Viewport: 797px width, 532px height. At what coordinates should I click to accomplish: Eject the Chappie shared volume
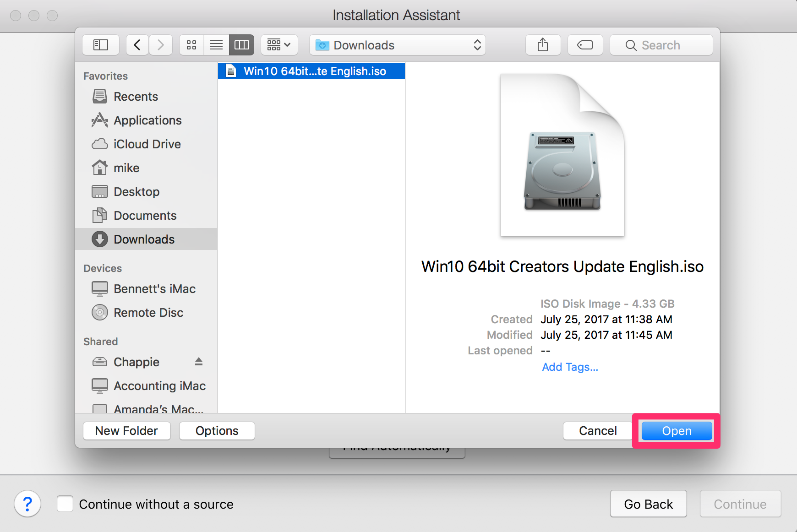coord(199,362)
